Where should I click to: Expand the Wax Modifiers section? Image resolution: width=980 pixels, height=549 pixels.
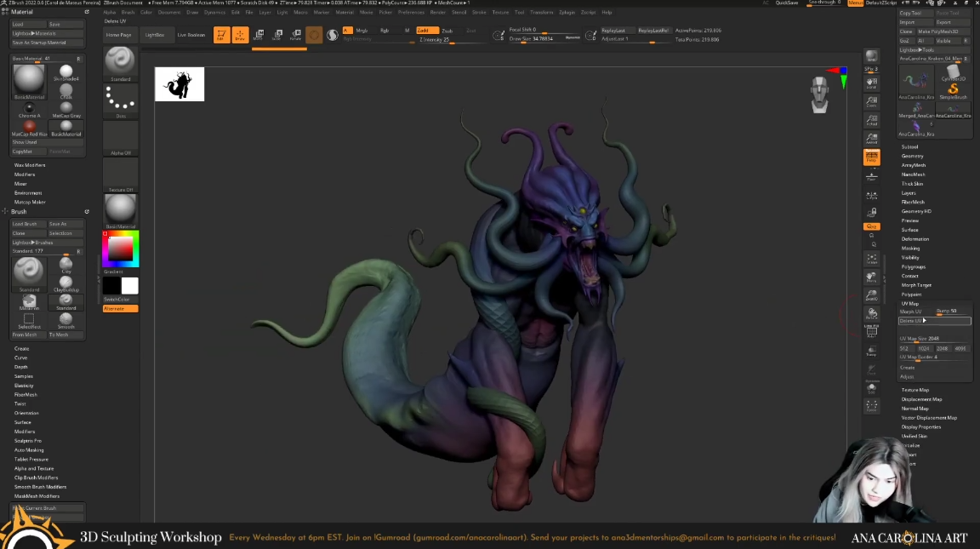click(x=30, y=165)
